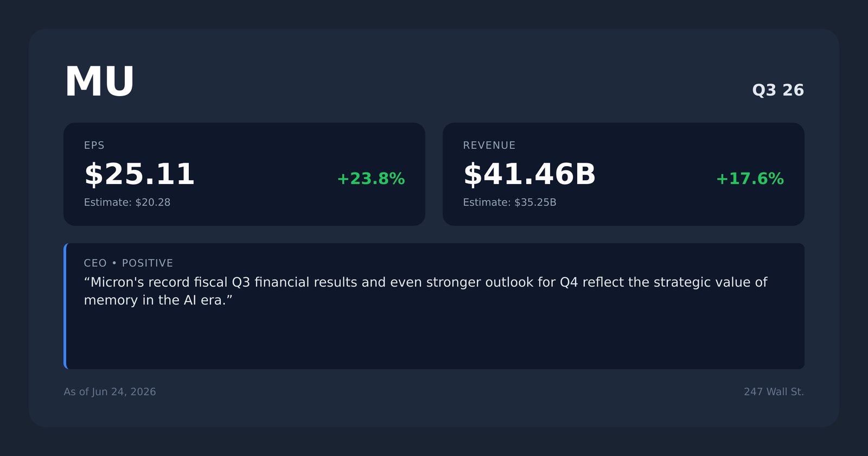The width and height of the screenshot is (868, 456).
Task: Click the blue accent bar on quote
Action: tap(65, 306)
